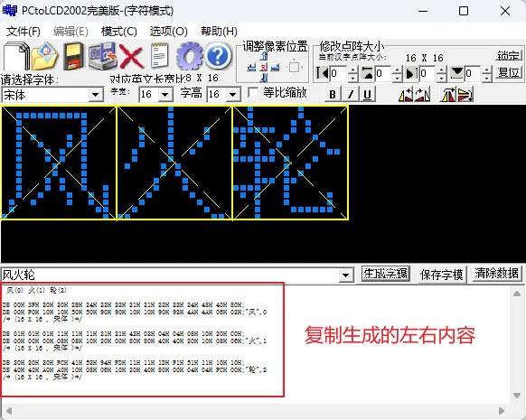Click the 清除数据 button
This screenshot has width=526, height=420.
497,274
